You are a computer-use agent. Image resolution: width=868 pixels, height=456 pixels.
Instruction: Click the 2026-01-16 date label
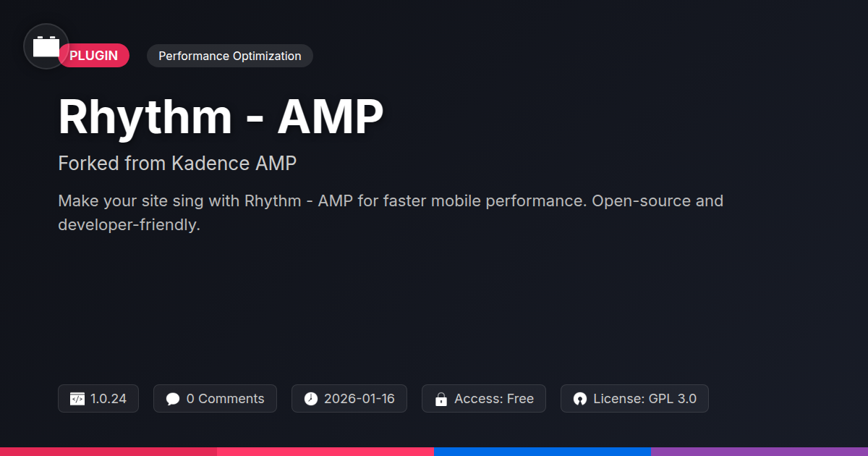[359, 399]
